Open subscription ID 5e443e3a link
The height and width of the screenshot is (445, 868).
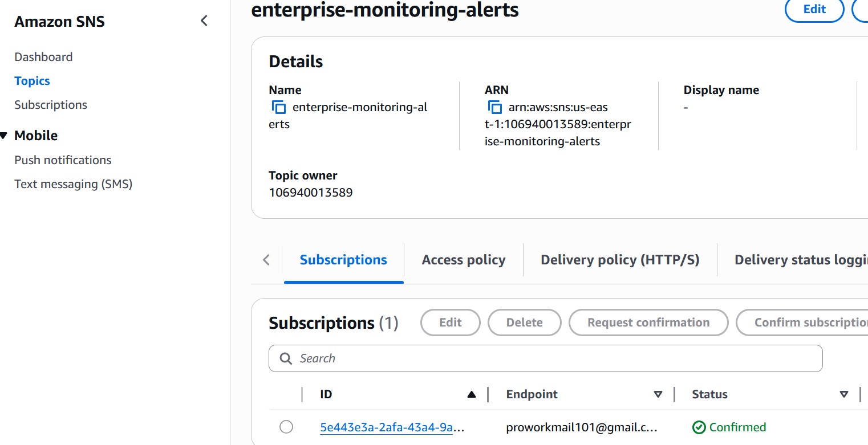(392, 427)
